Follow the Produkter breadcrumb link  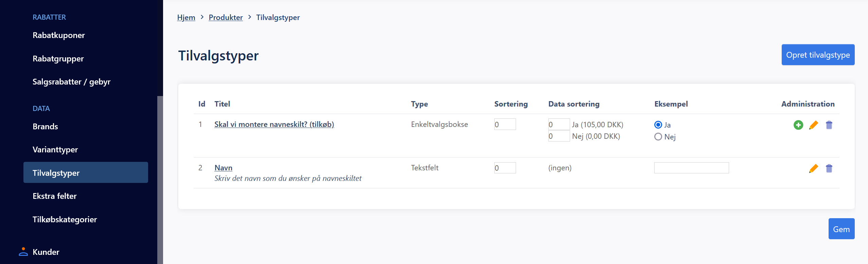(x=226, y=17)
